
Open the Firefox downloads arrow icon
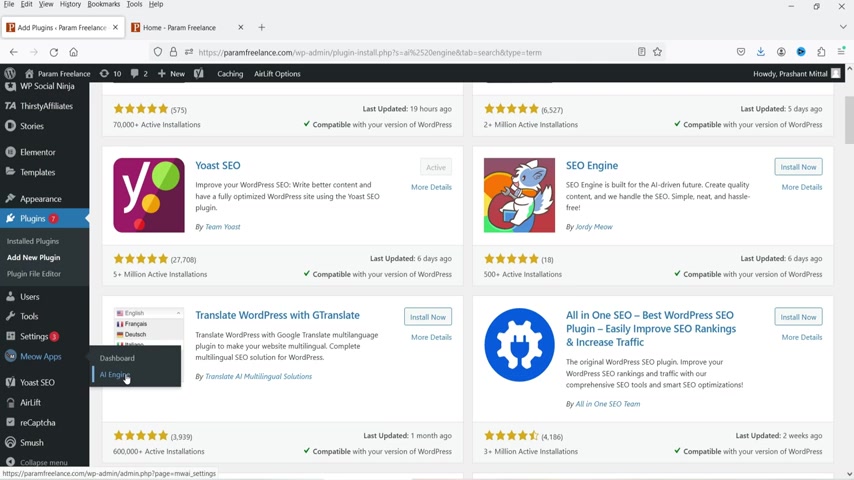coord(761,52)
